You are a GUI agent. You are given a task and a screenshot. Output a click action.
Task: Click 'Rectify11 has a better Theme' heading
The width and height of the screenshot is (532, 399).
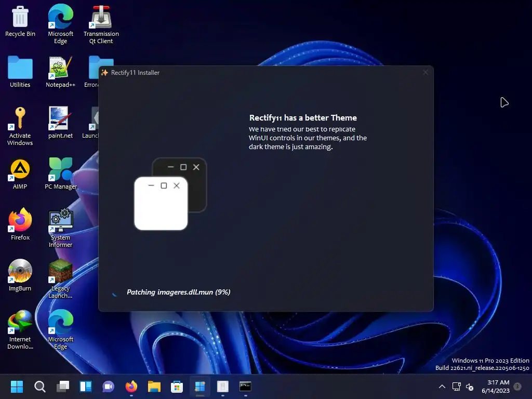click(303, 118)
